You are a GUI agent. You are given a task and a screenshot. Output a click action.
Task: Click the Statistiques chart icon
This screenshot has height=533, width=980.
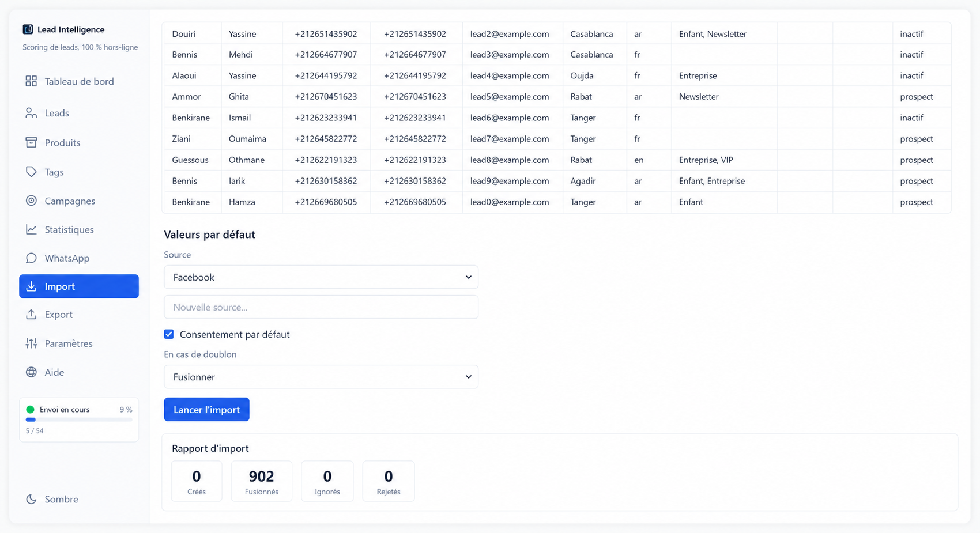[31, 229]
